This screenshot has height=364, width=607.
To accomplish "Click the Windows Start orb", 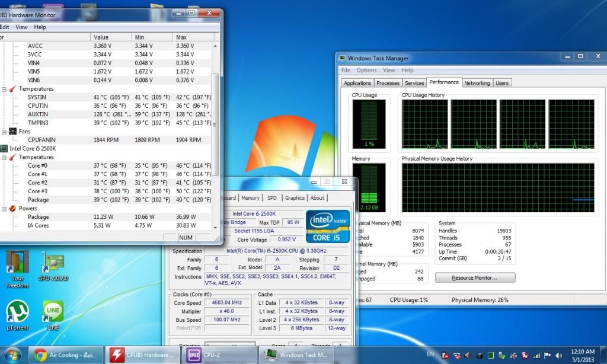I will point(12,355).
